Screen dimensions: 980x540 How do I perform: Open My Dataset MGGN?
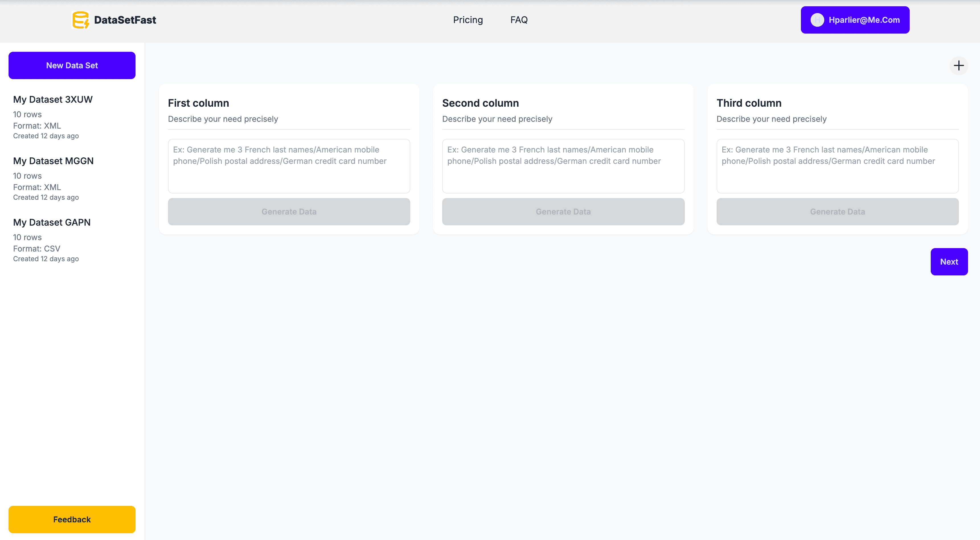click(53, 161)
